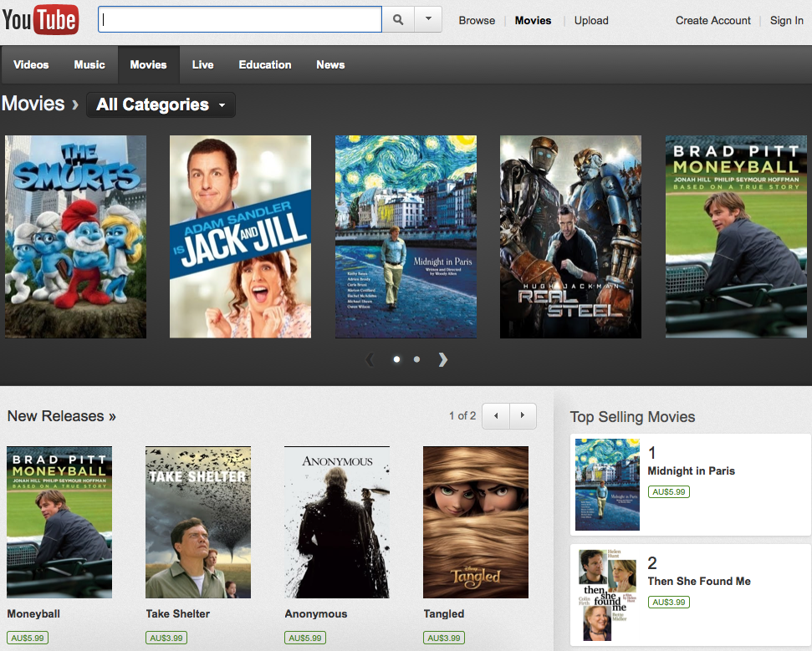Click inside the search text box
Image resolution: width=812 pixels, height=651 pixels.
click(x=239, y=19)
